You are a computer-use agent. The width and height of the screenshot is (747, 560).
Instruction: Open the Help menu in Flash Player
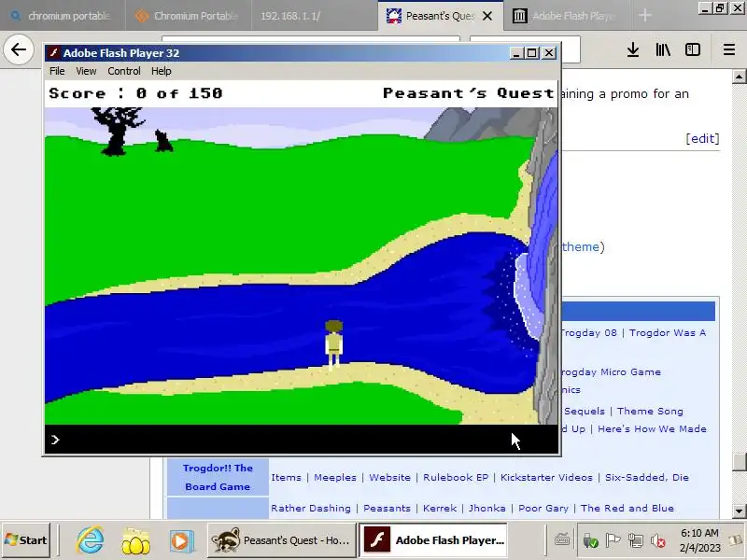(x=161, y=71)
